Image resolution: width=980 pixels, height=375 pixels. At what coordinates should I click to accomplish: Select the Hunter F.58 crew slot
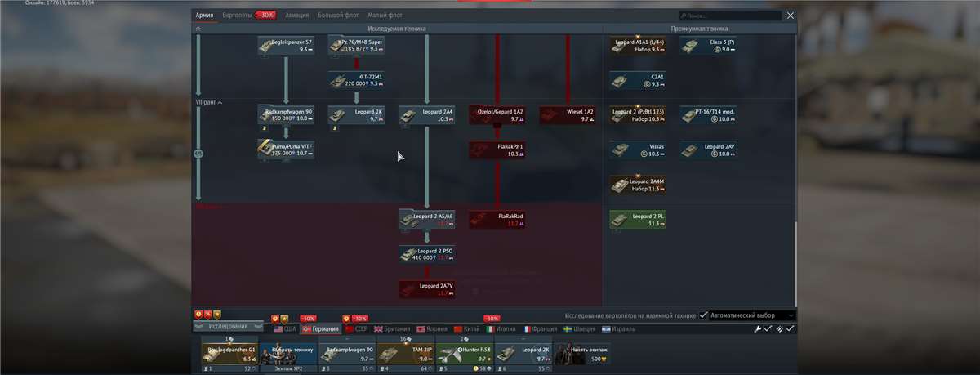(465, 353)
